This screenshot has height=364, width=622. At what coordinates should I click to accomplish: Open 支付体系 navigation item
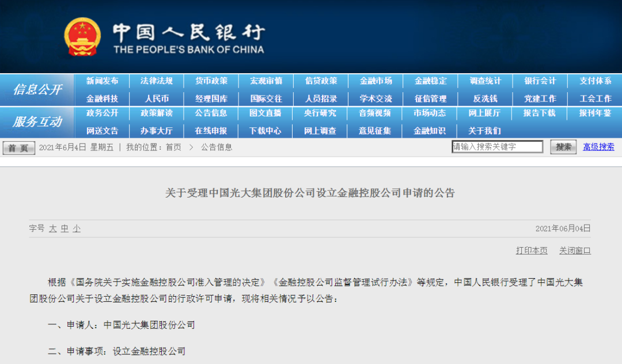(596, 81)
